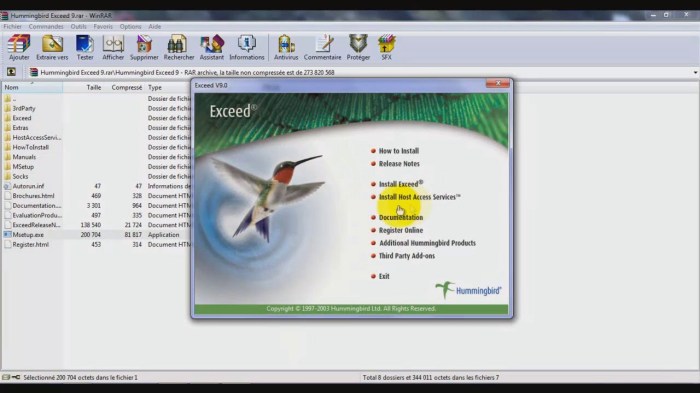The height and width of the screenshot is (393, 700).
Task: Click the Hummingbird logo
Action: 468,290
